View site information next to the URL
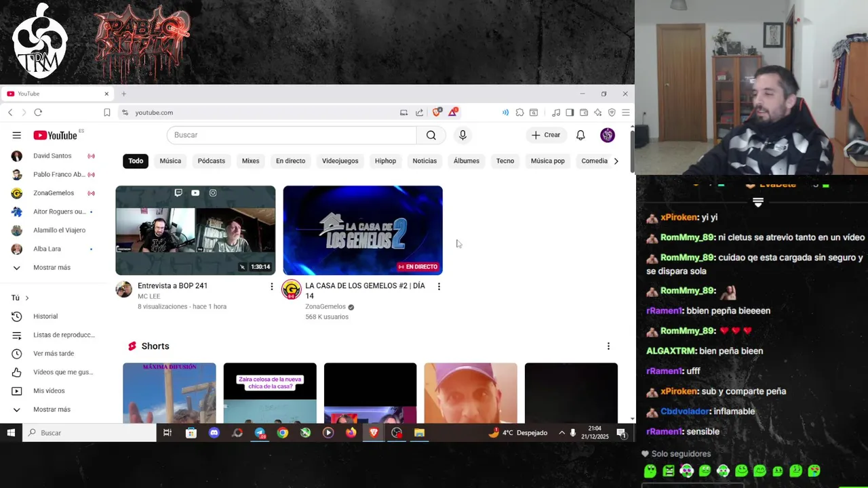The image size is (868, 488). (x=125, y=113)
